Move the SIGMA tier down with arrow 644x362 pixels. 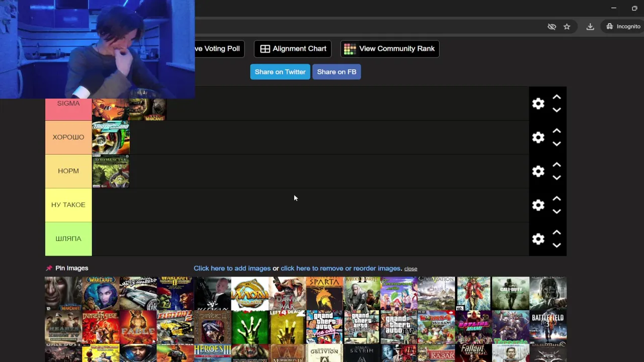[556, 110]
